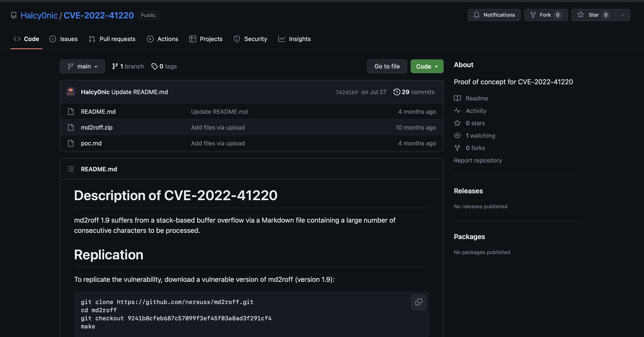
Task: Click the Notifications button
Action: [x=494, y=15]
